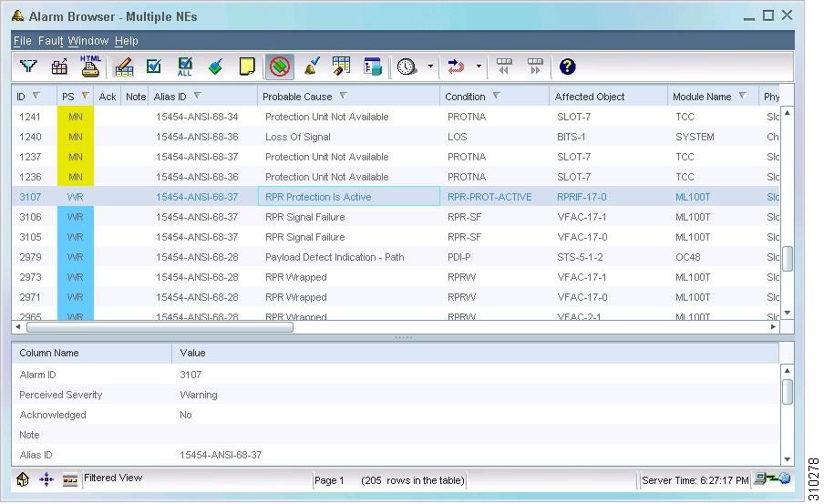Open the Module Name column filter arrow
The height and width of the screenshot is (504, 824).
743,96
